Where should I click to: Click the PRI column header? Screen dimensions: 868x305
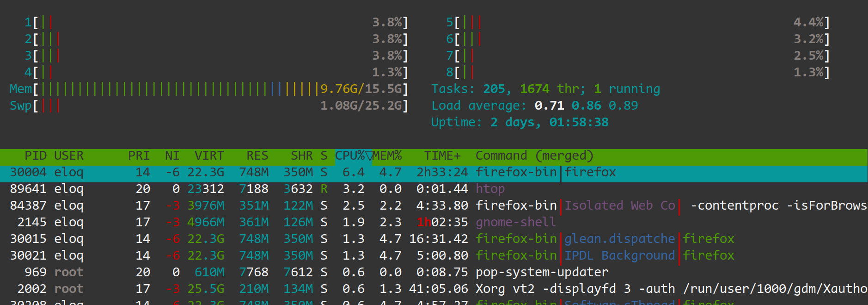(x=139, y=156)
